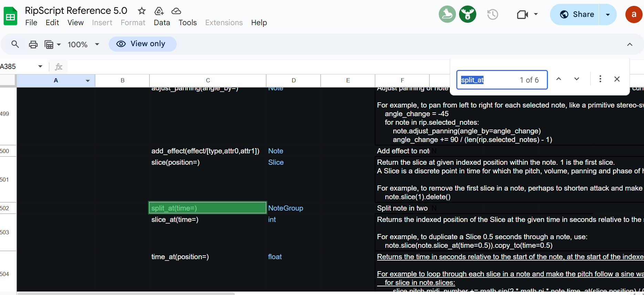Screen dimensions: 644x295
Task: Click the Share button
Action: pos(575,14)
